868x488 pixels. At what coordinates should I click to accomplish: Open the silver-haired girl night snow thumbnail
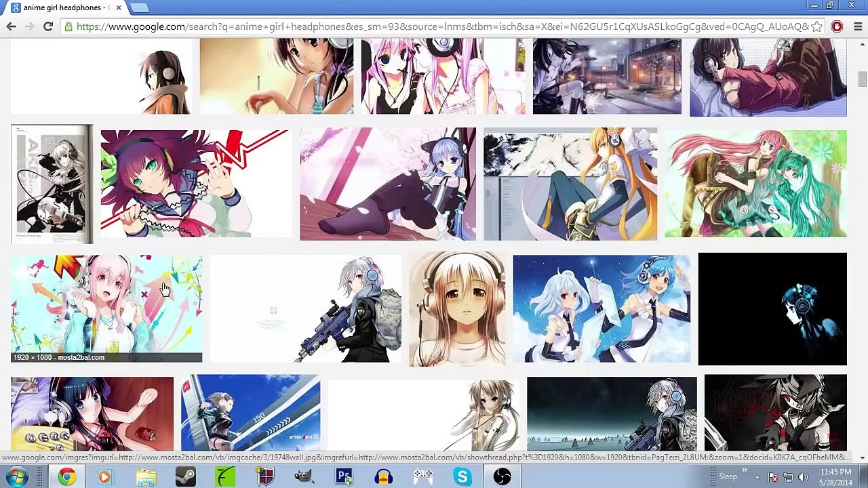pyautogui.click(x=612, y=413)
